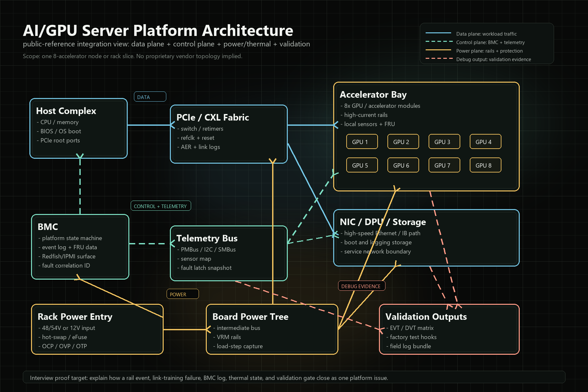Select the GPU 6 module box

coord(403,165)
